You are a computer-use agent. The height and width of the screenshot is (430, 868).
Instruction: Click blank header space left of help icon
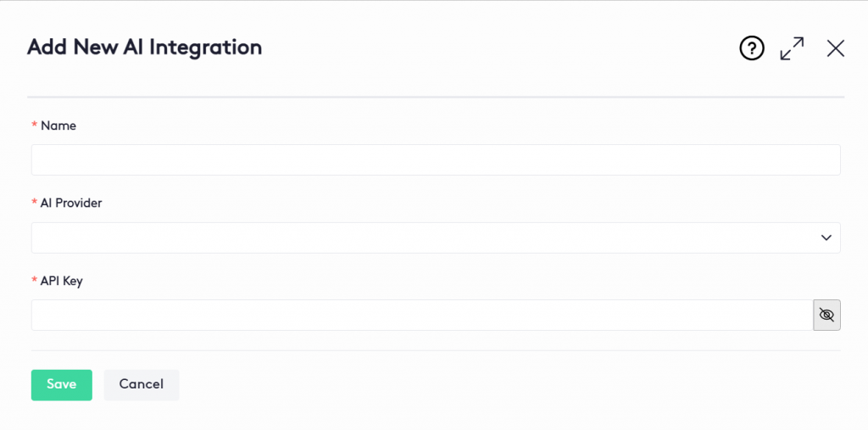tap(509, 48)
